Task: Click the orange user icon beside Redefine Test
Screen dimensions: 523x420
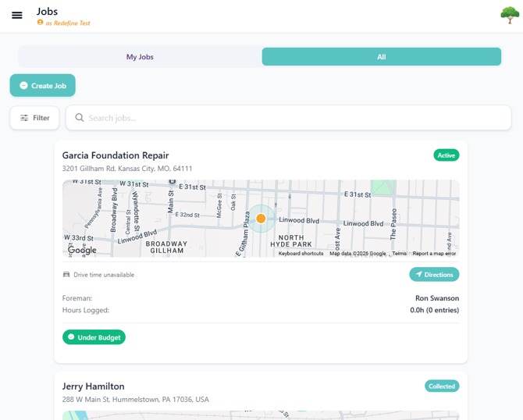Action: (40, 23)
